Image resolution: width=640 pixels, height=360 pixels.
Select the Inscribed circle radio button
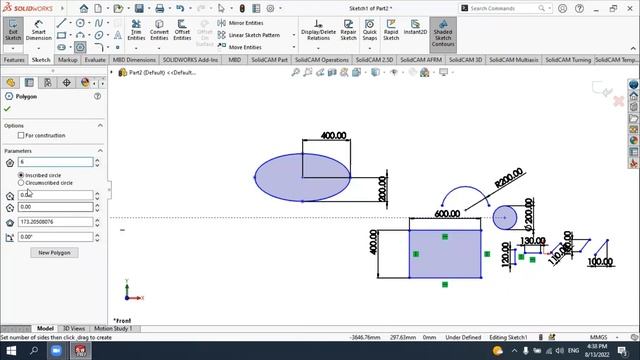coord(21,175)
